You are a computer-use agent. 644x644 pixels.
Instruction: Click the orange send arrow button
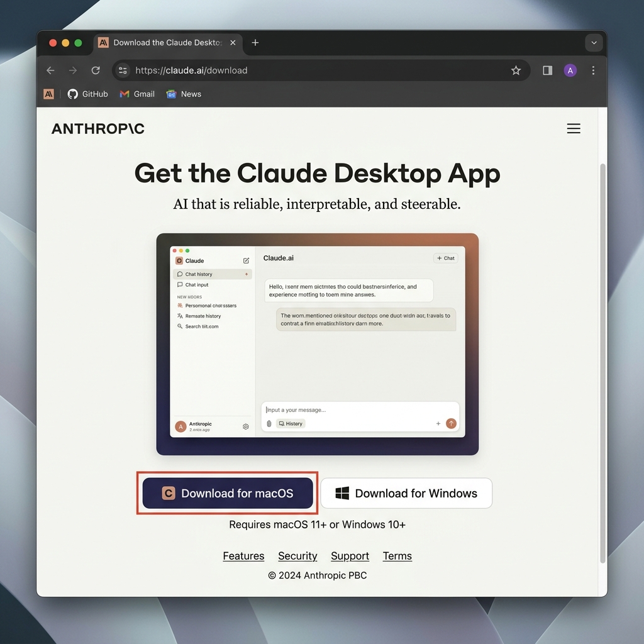[451, 423]
